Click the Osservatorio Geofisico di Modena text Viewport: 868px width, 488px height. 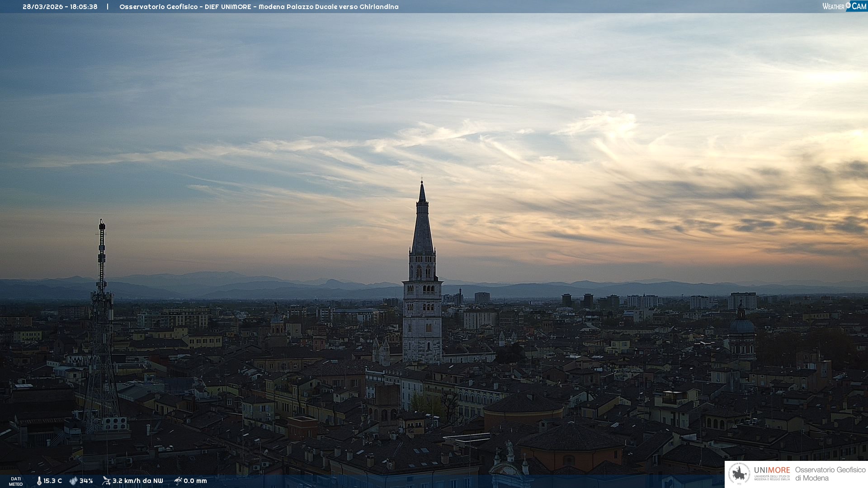830,474
